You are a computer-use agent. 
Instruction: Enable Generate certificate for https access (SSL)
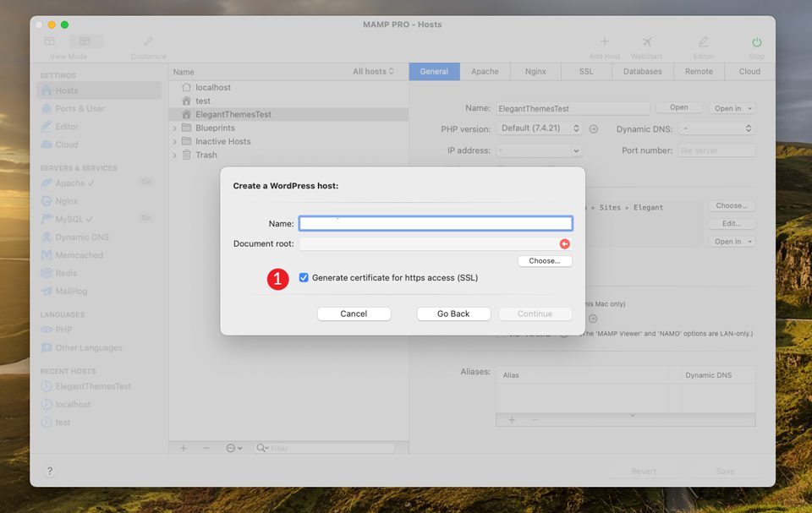click(304, 276)
